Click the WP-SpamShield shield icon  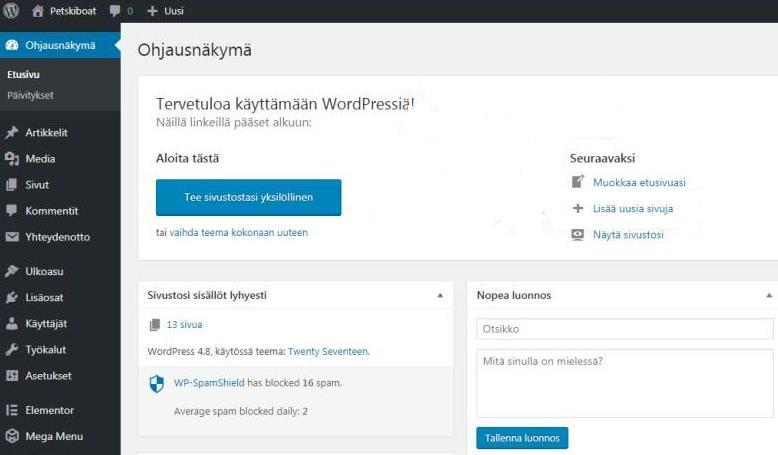point(157,384)
